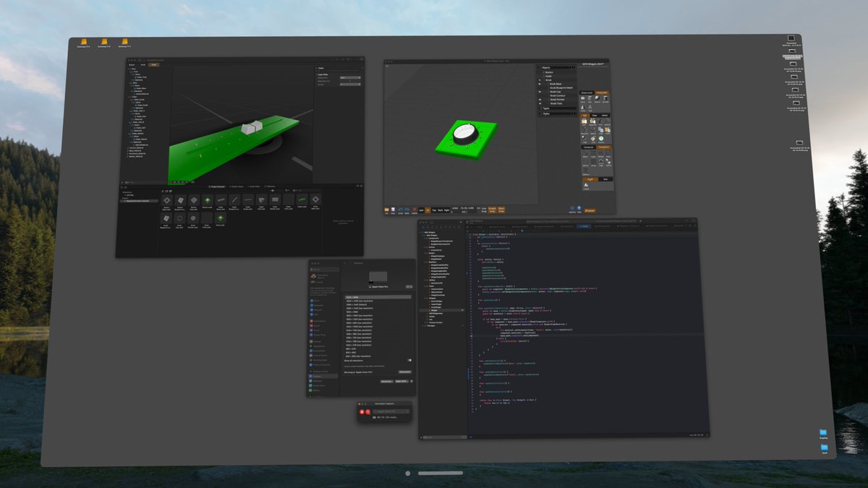Screen dimensions: 868x488
Task: Click the Hide icon in Edit palette
Action: tap(584, 138)
